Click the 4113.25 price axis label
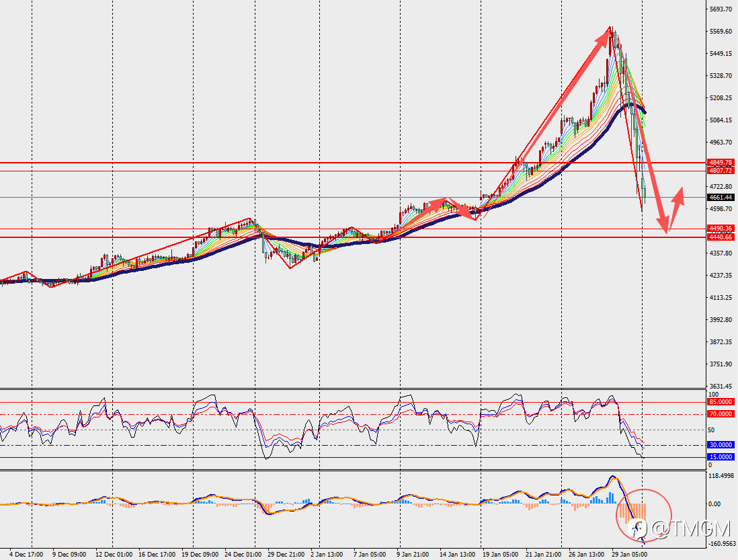The image size is (738, 560). coord(721,297)
